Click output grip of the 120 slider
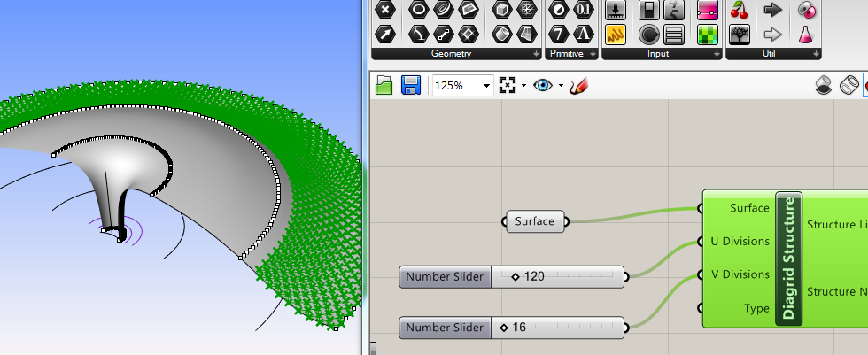868x355 pixels. coord(626,277)
